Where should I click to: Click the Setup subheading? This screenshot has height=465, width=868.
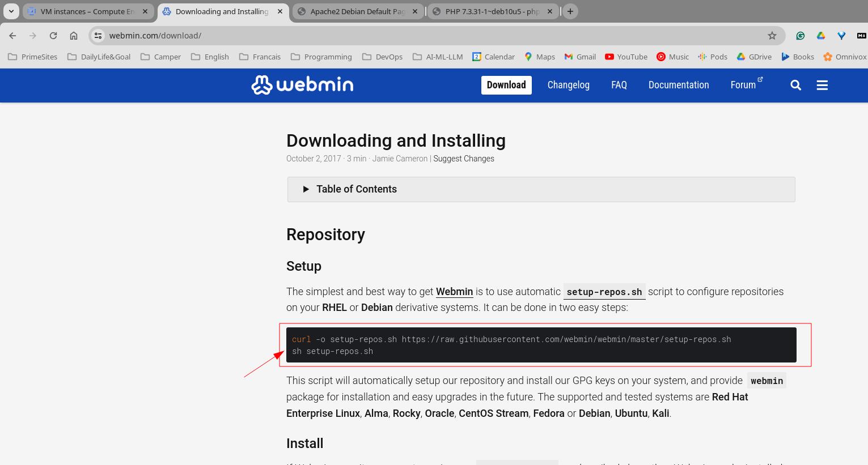[304, 266]
